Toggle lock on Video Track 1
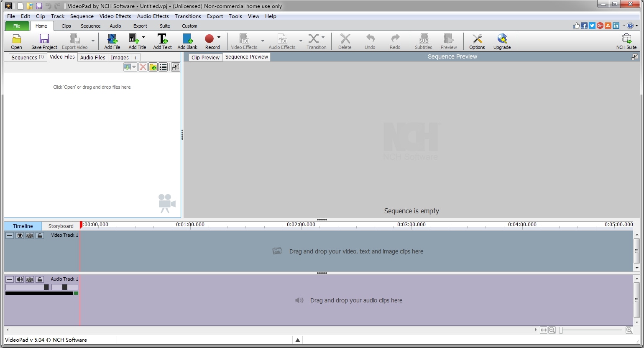Image resolution: width=644 pixels, height=348 pixels. coord(40,235)
